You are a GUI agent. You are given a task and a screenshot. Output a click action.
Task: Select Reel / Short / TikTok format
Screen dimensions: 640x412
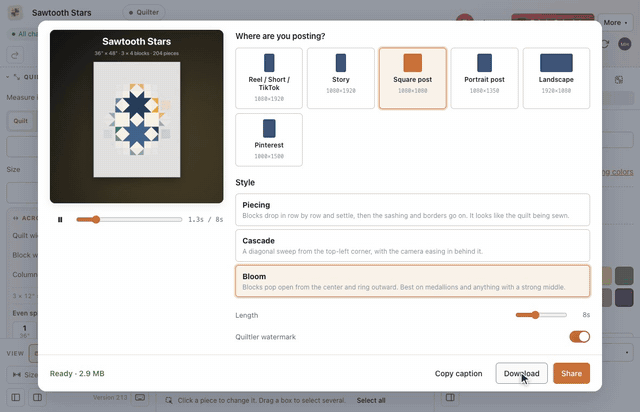point(269,78)
